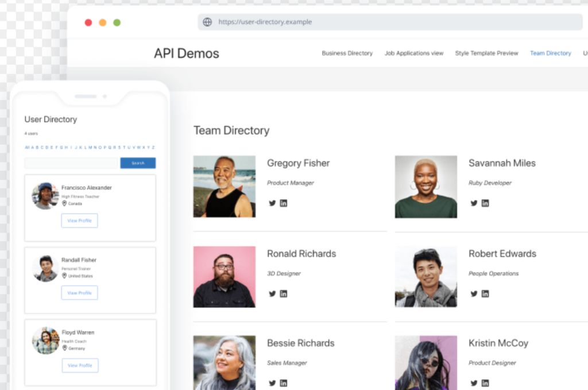Open the Style Template Preview page

pos(486,53)
